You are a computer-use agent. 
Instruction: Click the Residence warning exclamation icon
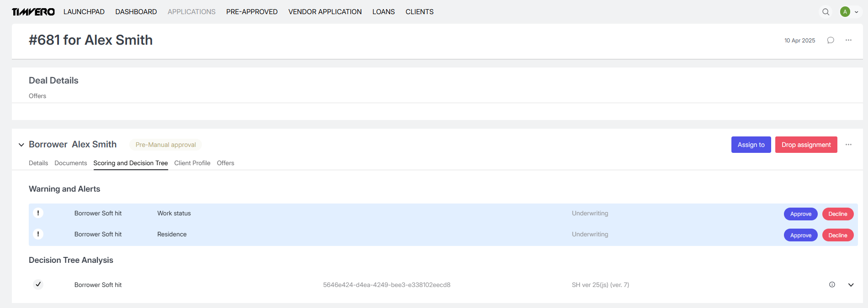pyautogui.click(x=38, y=234)
